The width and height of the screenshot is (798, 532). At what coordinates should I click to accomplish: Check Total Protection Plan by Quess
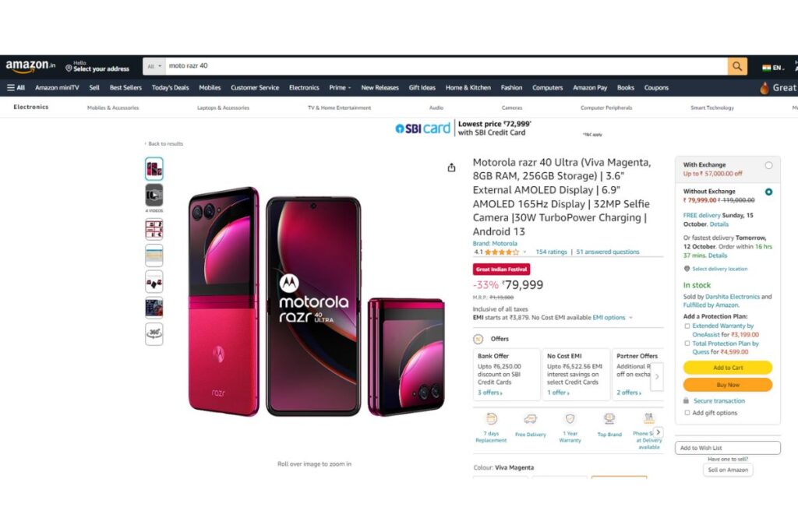[687, 344]
